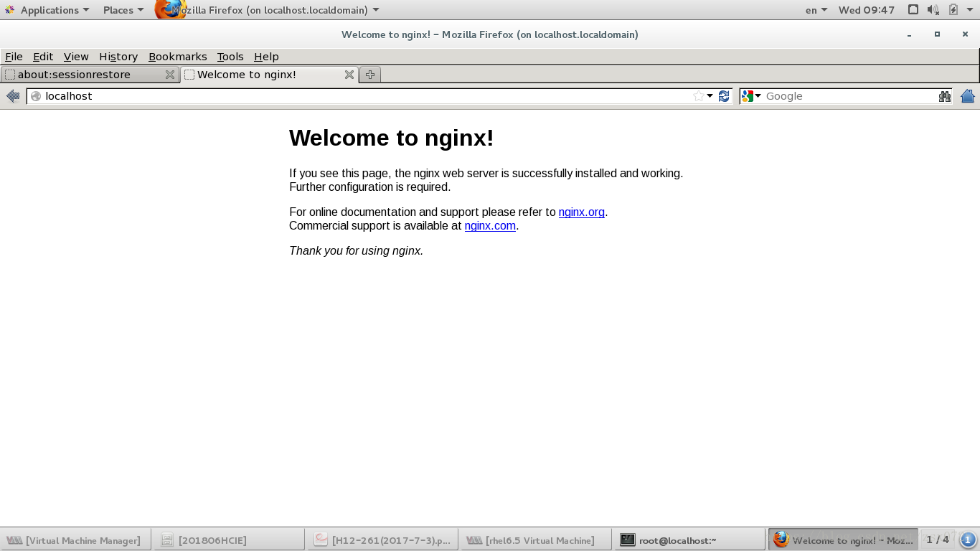Click the Applications menu logo icon
The width and height of the screenshot is (980, 551).
point(9,10)
